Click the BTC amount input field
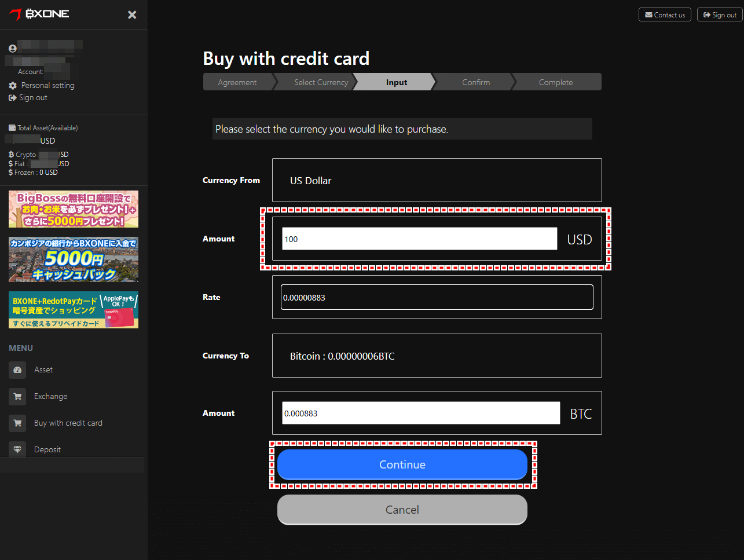Screen dimensions: 744x560 [421, 413]
